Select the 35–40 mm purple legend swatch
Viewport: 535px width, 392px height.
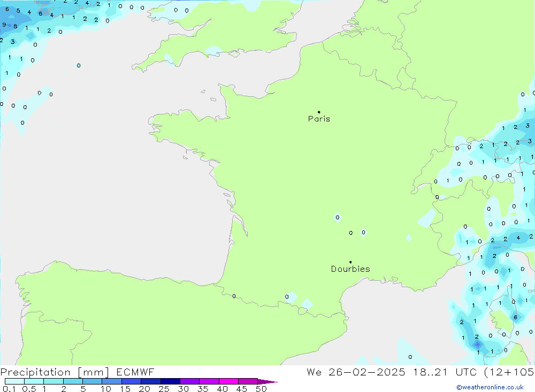tap(209, 381)
